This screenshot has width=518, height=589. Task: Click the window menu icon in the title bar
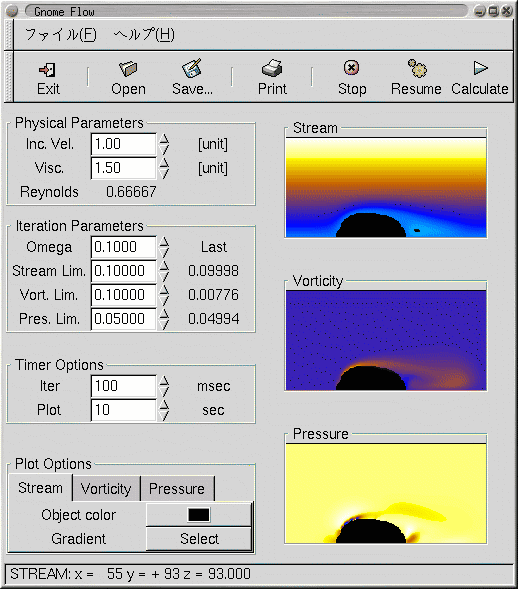pyautogui.click(x=12, y=11)
